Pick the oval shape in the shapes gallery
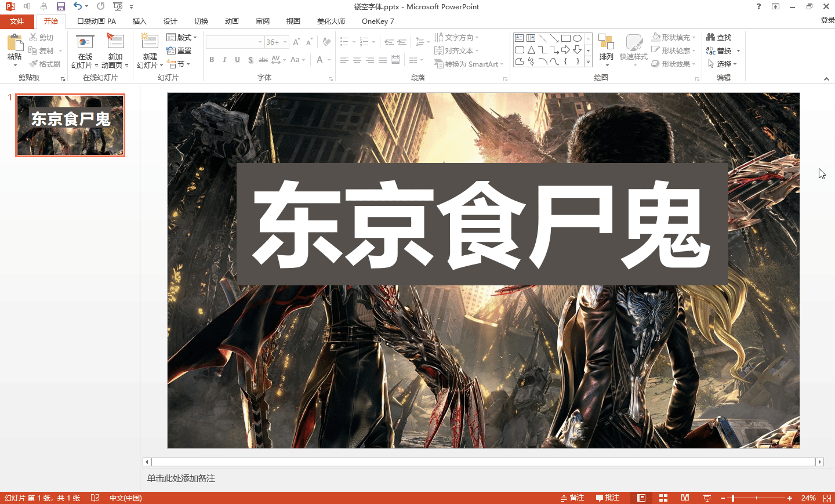 pyautogui.click(x=578, y=38)
